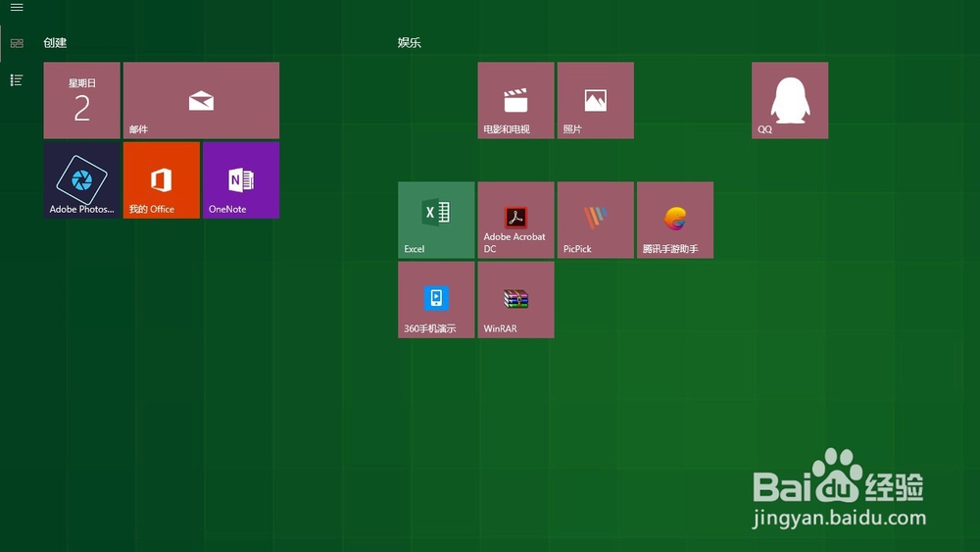Select the 创建 group header
The height and width of the screenshot is (552, 980).
tap(55, 42)
